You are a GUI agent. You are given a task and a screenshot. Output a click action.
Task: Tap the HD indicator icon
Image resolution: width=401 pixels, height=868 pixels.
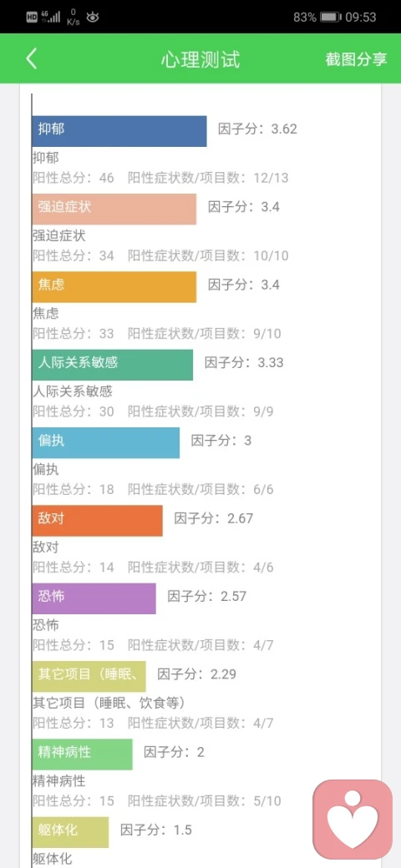(x=32, y=18)
